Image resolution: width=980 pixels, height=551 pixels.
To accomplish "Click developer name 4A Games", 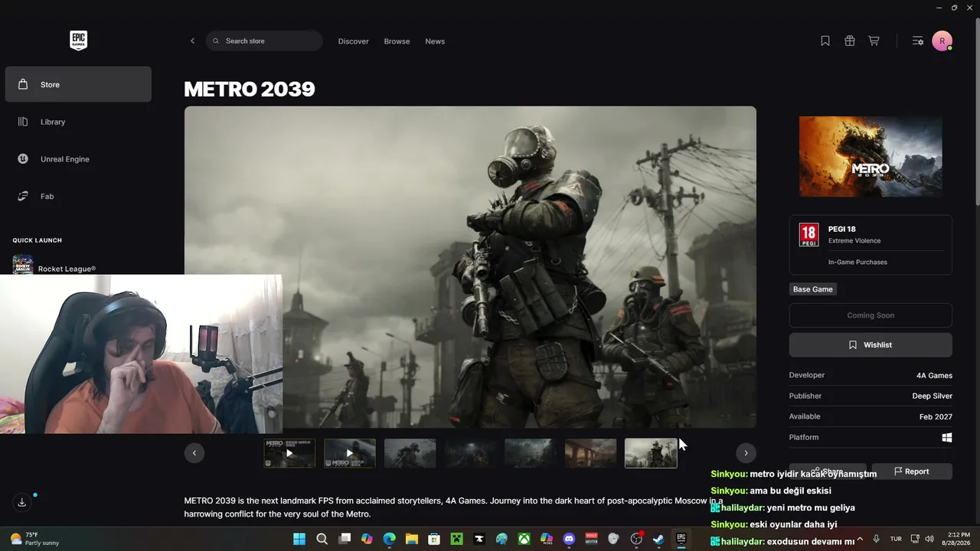I will point(934,375).
